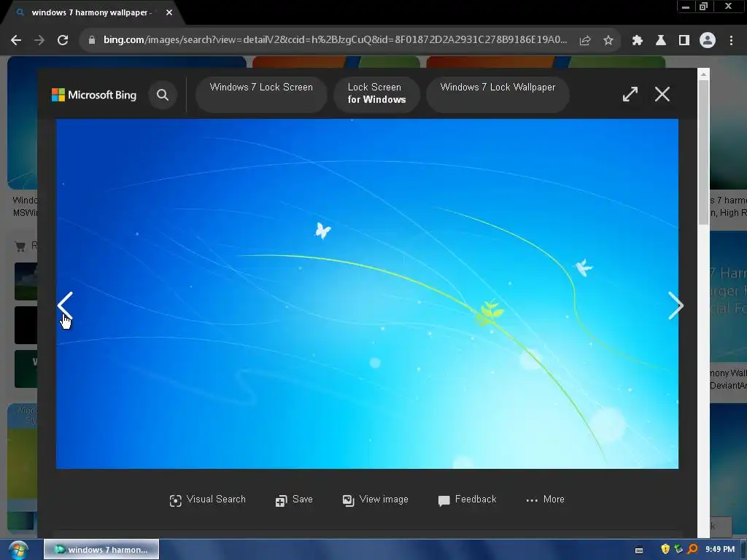Click the 9:49 PM taskbar clock
Image resolution: width=747 pixels, height=560 pixels.
click(x=720, y=550)
